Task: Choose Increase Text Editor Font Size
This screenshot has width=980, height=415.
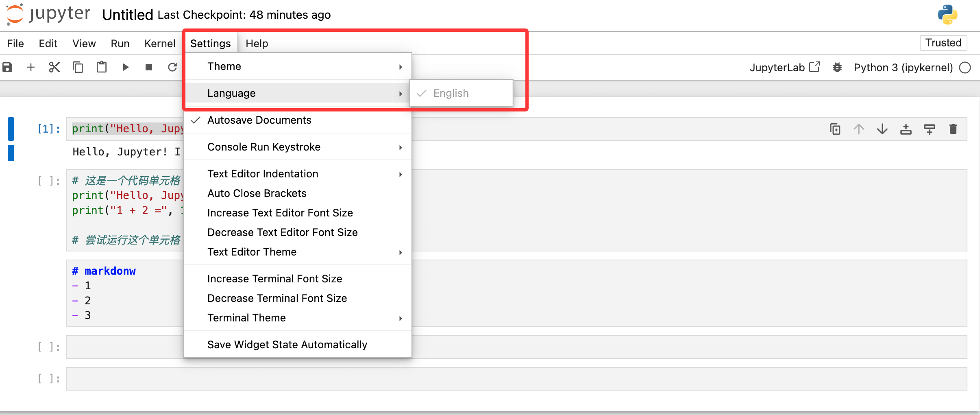Action: [280, 213]
